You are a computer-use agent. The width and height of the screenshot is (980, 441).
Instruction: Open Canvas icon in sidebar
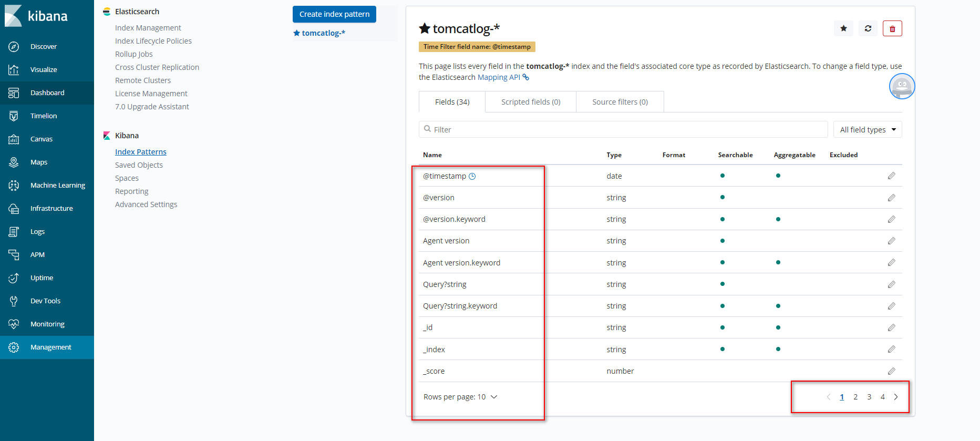pos(14,139)
